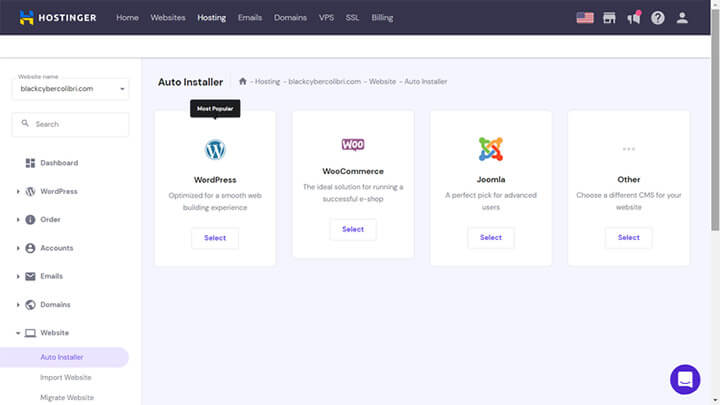The height and width of the screenshot is (405, 720).
Task: Open Domains in top navigation
Action: point(290,17)
